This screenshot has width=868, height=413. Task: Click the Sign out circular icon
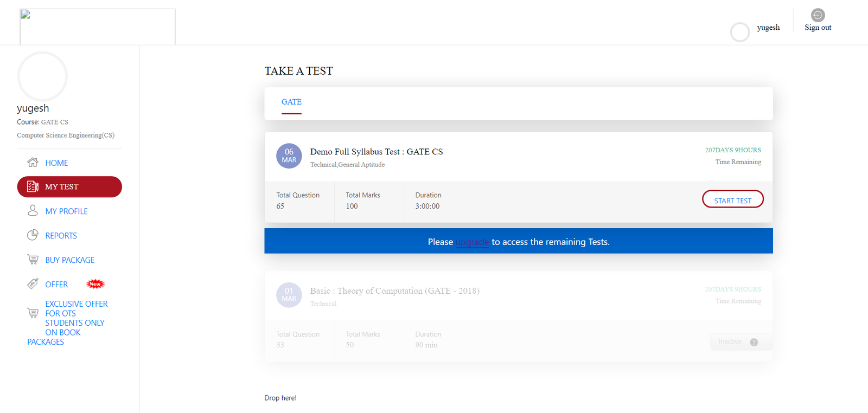click(x=818, y=15)
